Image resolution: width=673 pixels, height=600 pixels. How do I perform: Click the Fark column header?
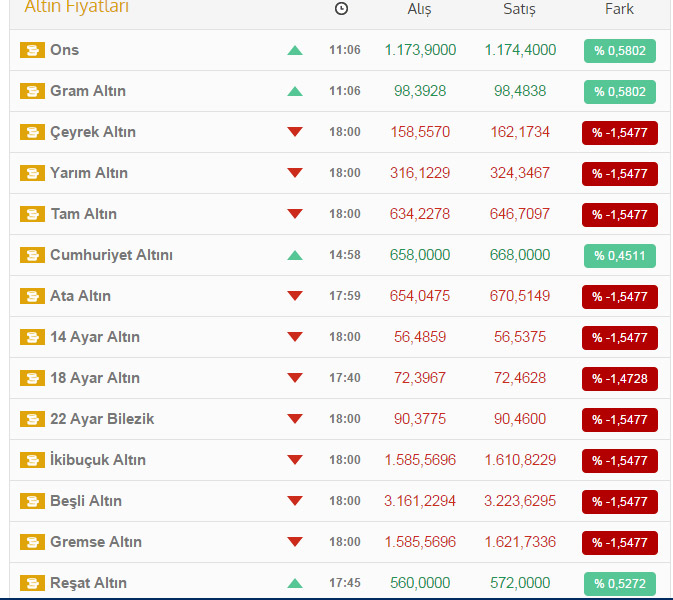619,9
